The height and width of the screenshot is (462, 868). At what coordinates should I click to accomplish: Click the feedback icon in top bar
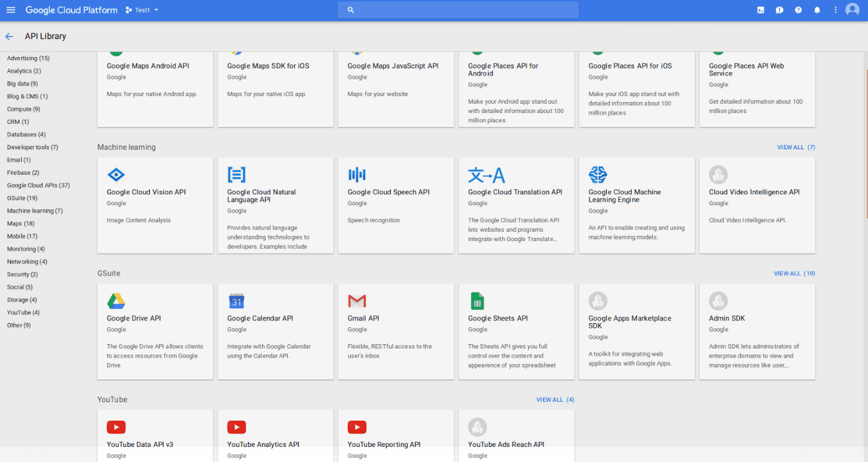tap(779, 10)
